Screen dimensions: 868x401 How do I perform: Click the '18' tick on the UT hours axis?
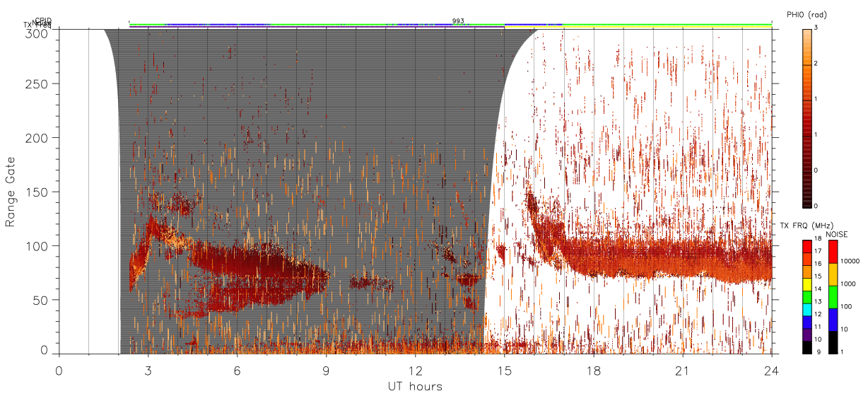pyautogui.click(x=593, y=371)
